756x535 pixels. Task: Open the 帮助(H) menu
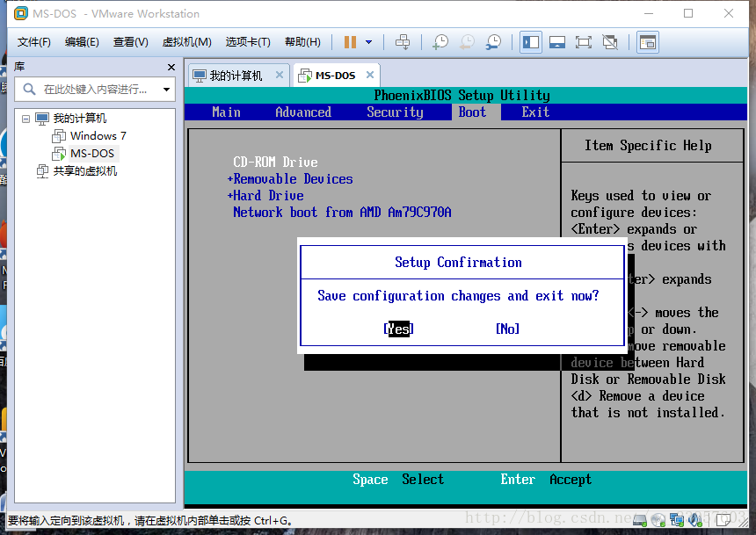tap(302, 42)
